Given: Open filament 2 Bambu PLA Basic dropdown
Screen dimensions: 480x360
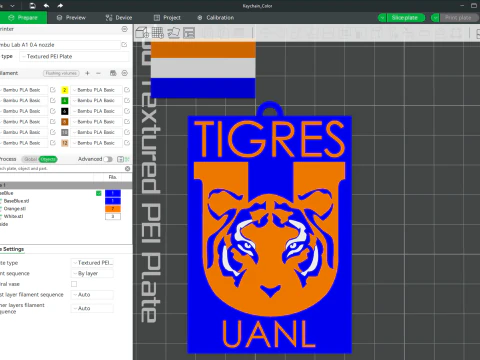Looking at the screenshot, I should click(96, 90).
